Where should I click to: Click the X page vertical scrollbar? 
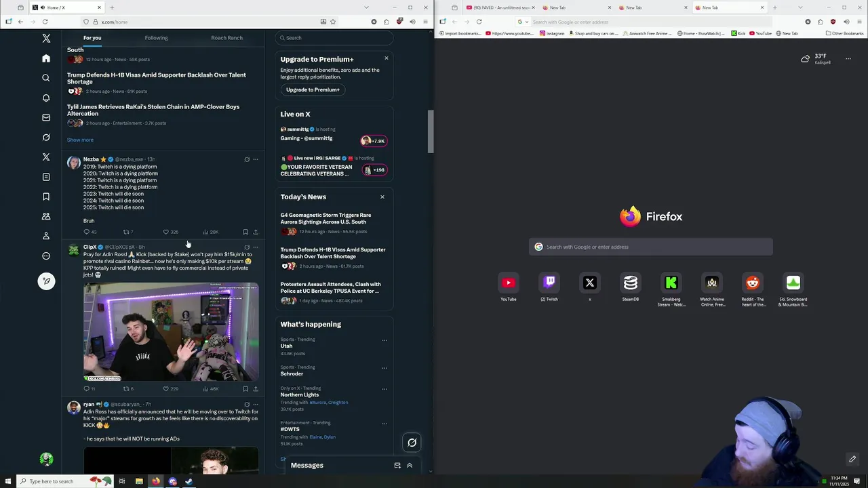click(x=430, y=132)
